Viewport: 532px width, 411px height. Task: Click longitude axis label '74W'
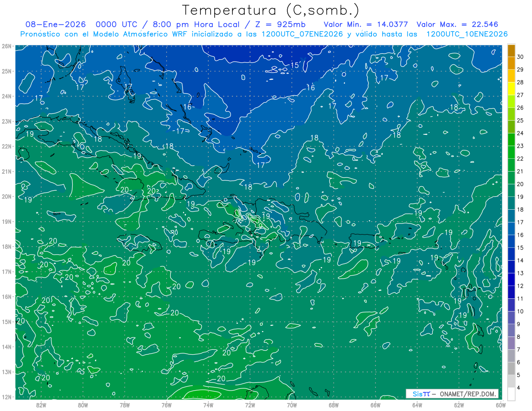[x=208, y=405]
